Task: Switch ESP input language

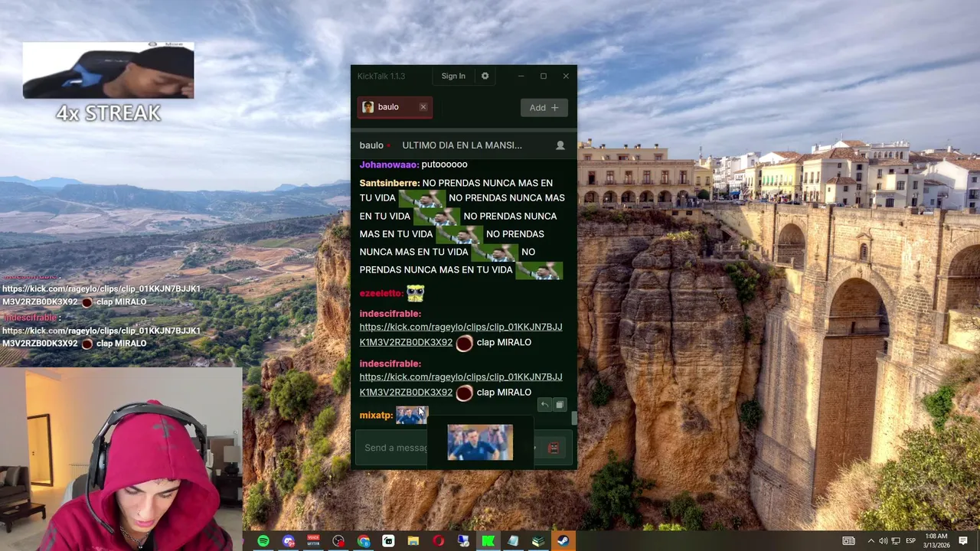Action: [913, 541]
